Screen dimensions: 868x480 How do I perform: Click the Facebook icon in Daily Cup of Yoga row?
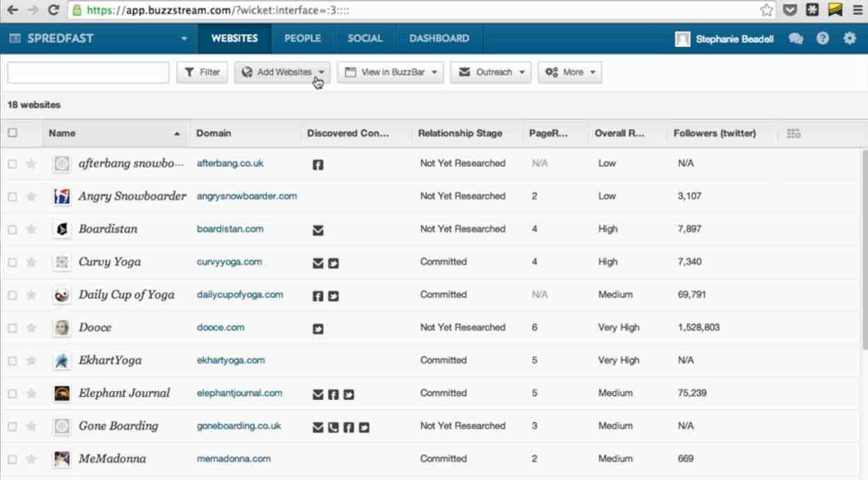tap(318, 296)
